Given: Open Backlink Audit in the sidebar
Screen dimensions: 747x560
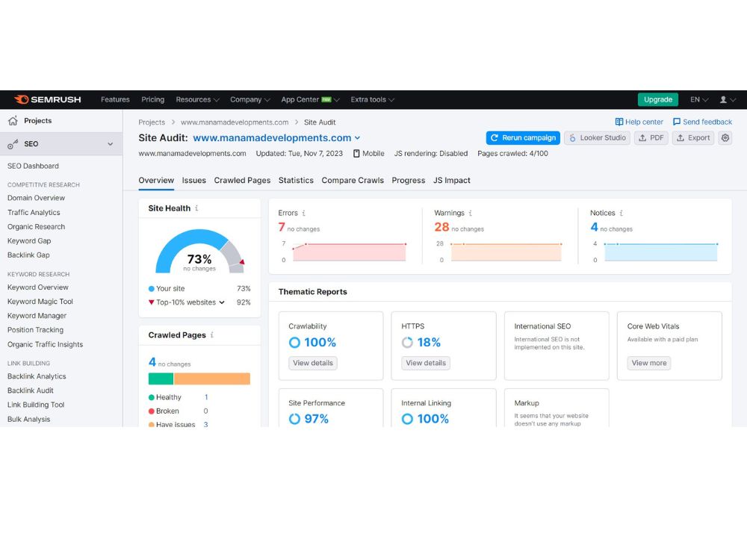Looking at the screenshot, I should [x=31, y=391].
